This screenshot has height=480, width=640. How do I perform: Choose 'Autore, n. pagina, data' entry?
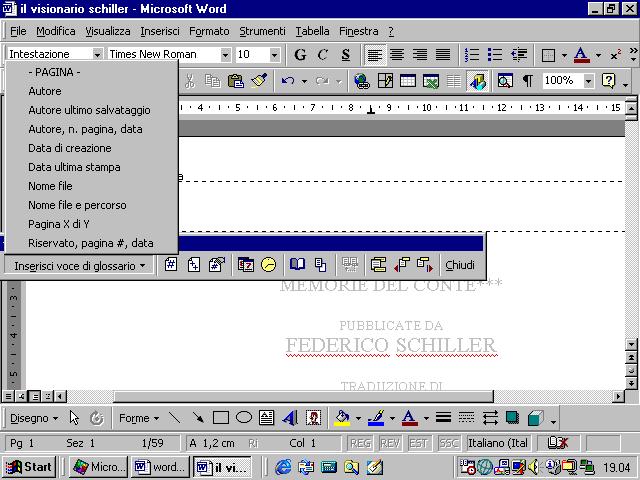click(x=92, y=129)
